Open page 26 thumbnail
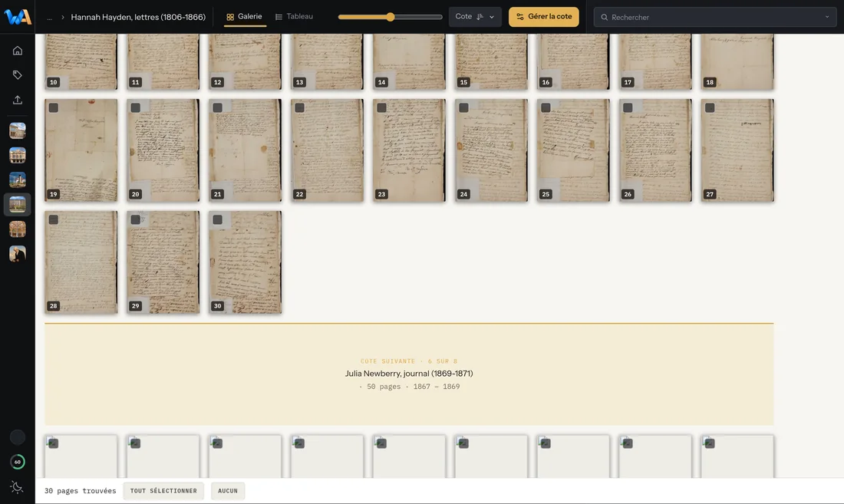Image resolution: width=844 pixels, height=504 pixels. tap(655, 150)
